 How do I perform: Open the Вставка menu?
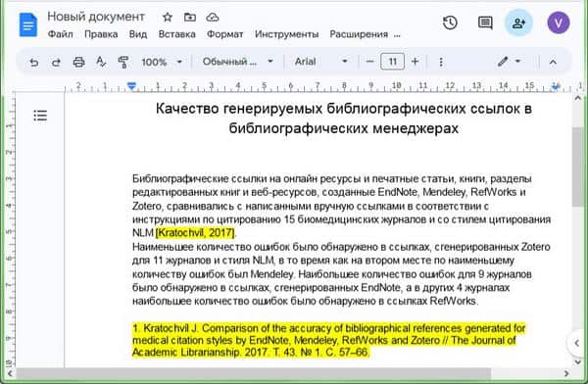[177, 34]
